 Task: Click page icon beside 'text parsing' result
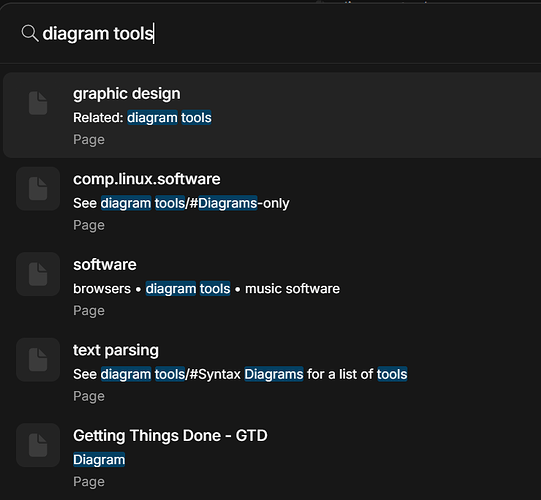38,360
